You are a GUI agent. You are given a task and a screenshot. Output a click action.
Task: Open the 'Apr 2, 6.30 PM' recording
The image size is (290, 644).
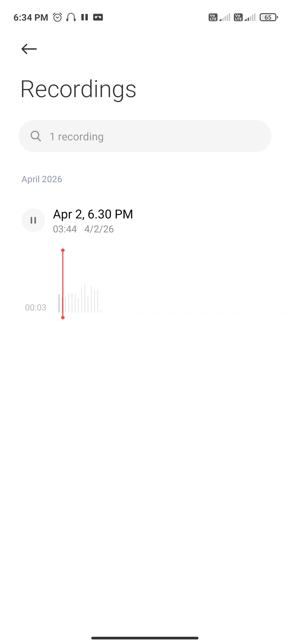(93, 214)
